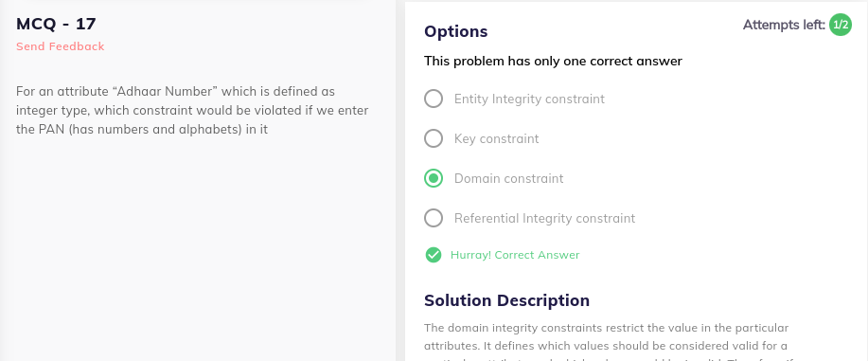Click 'This problem has only one correct answer'
Screen dimensions: 868x361
click(x=553, y=61)
